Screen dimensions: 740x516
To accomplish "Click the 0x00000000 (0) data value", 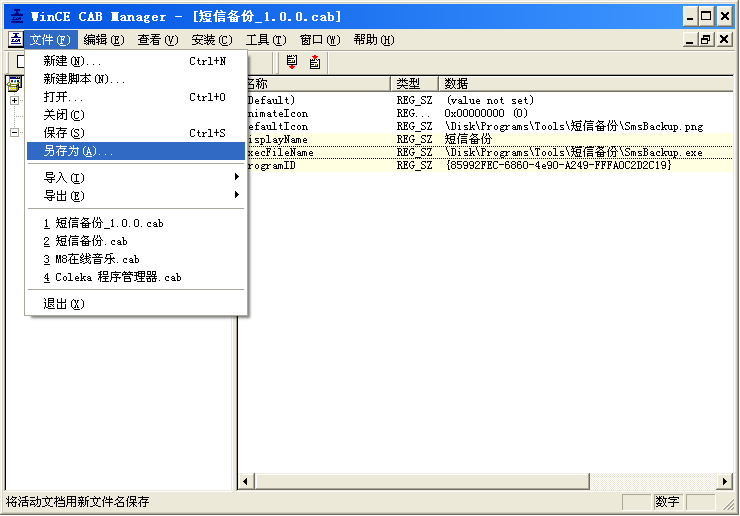I will pyautogui.click(x=486, y=113).
